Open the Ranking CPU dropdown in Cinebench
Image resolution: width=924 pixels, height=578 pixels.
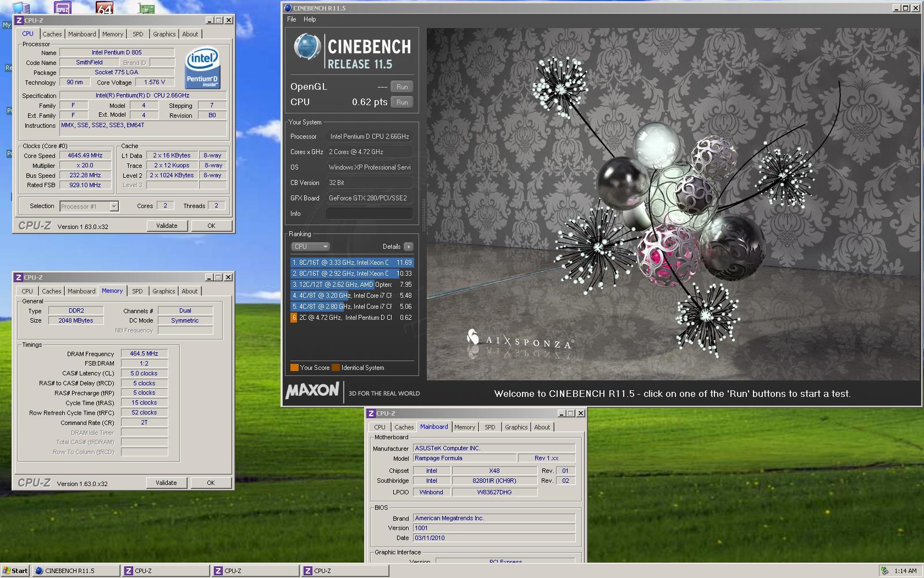tap(310, 247)
